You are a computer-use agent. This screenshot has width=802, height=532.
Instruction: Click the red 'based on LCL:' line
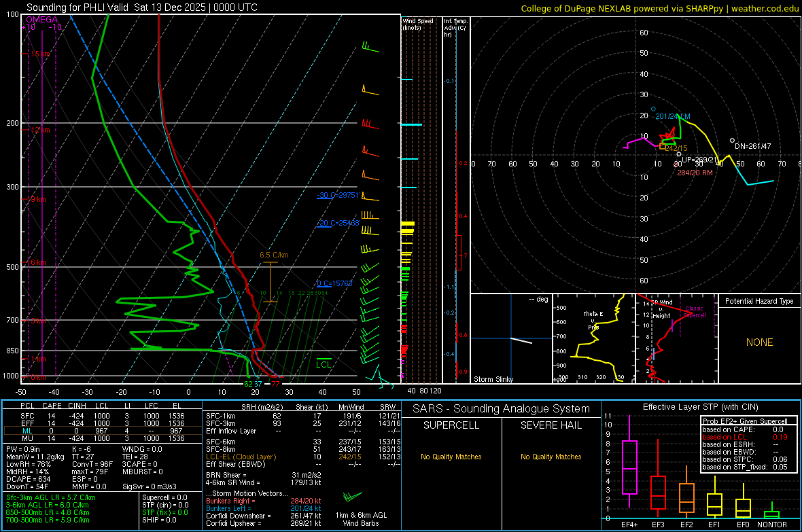[745, 437]
